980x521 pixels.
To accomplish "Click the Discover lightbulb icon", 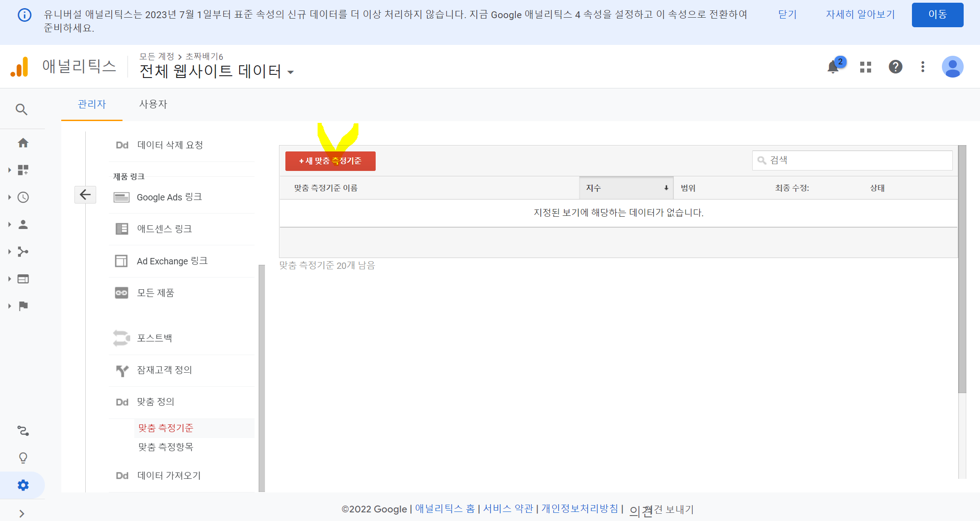I will pyautogui.click(x=23, y=458).
